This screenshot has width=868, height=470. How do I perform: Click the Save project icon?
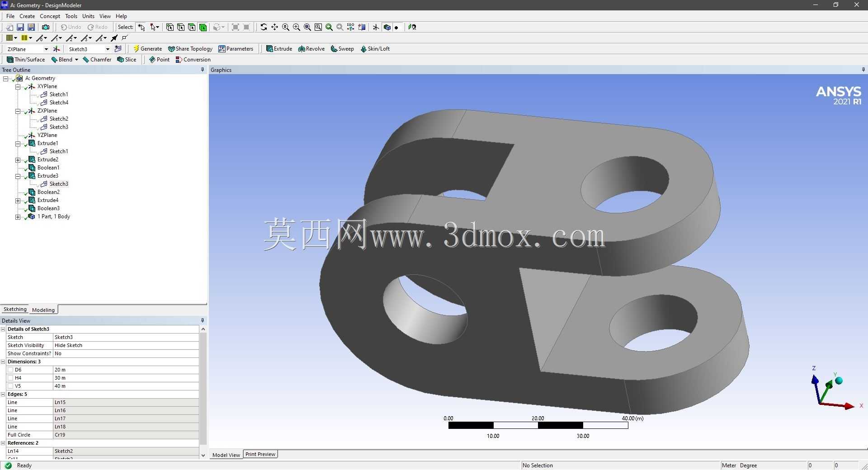(20, 27)
